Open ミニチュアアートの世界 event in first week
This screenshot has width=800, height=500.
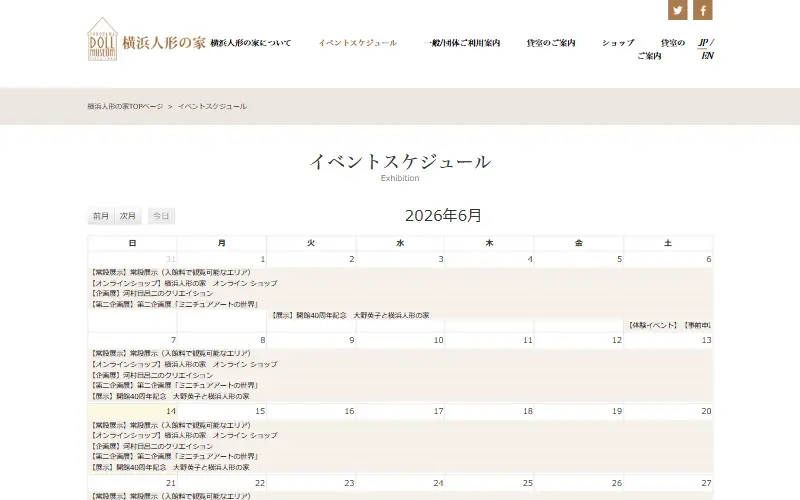click(x=400, y=305)
